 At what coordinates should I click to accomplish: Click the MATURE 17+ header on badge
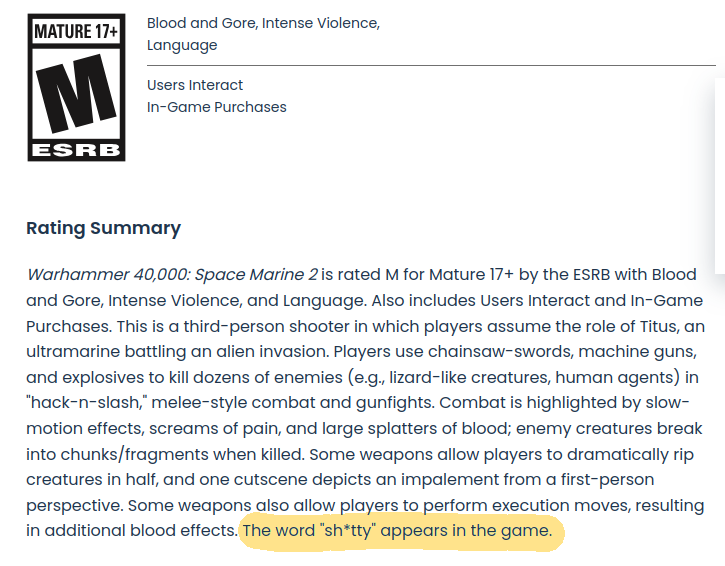(x=76, y=31)
